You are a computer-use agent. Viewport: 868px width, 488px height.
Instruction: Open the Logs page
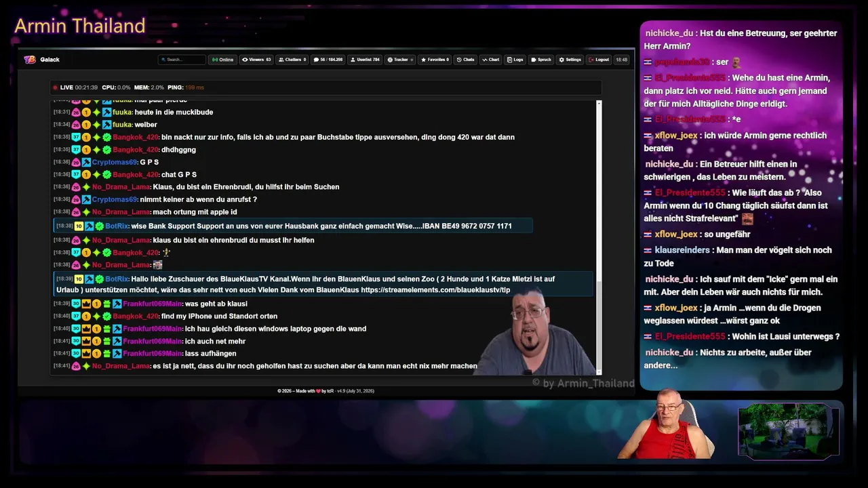pyautogui.click(x=515, y=60)
